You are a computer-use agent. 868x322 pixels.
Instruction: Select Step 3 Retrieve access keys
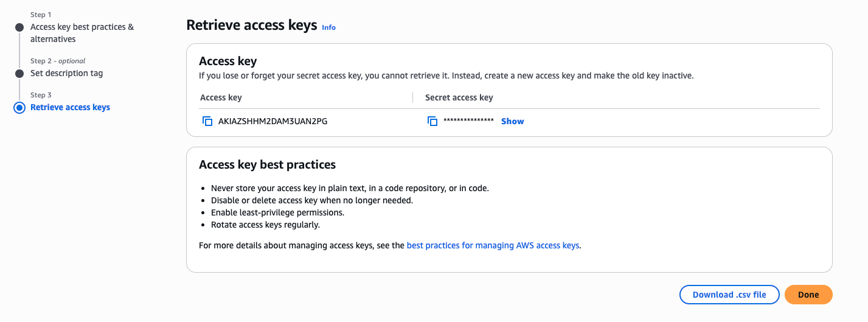(x=71, y=107)
